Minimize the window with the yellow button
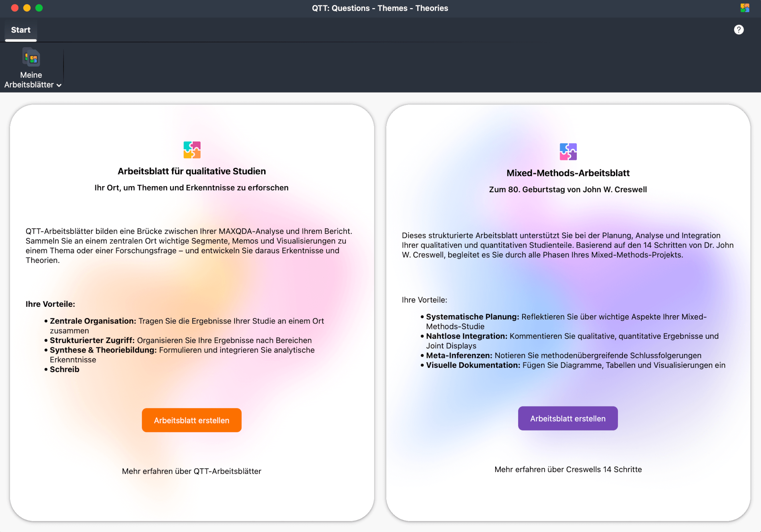This screenshot has width=761, height=532. [x=27, y=8]
